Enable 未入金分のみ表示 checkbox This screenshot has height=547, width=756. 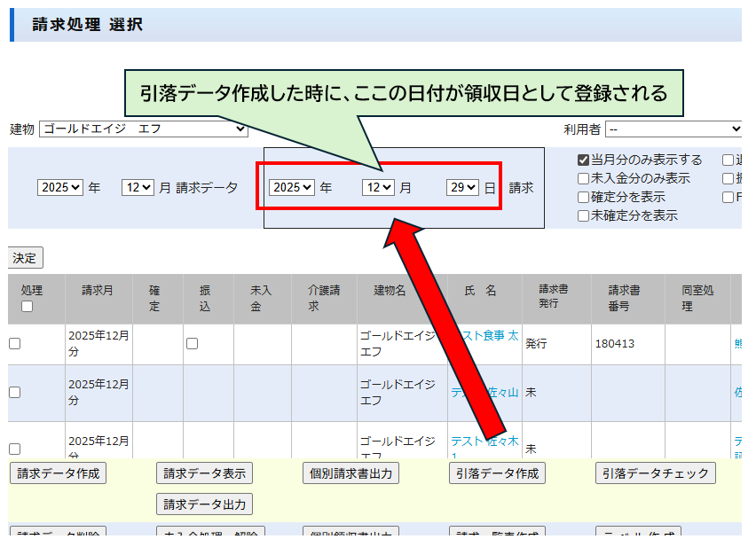click(x=583, y=179)
